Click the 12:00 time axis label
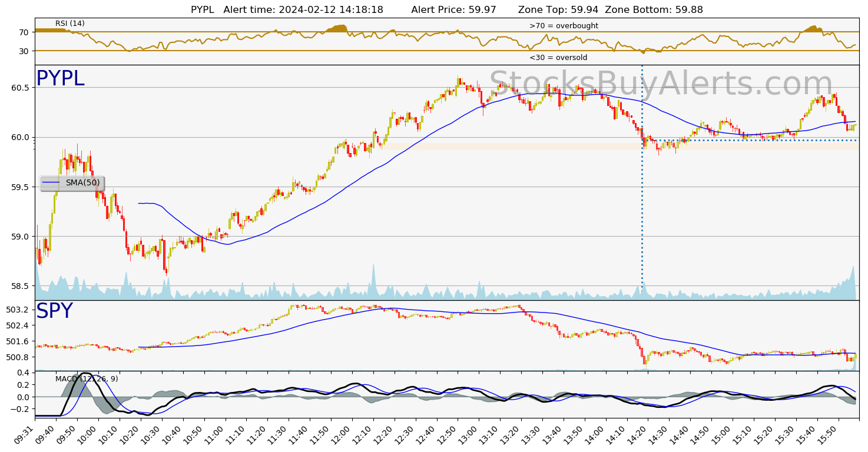Viewport: 868px width, 452px height. tap(343, 434)
